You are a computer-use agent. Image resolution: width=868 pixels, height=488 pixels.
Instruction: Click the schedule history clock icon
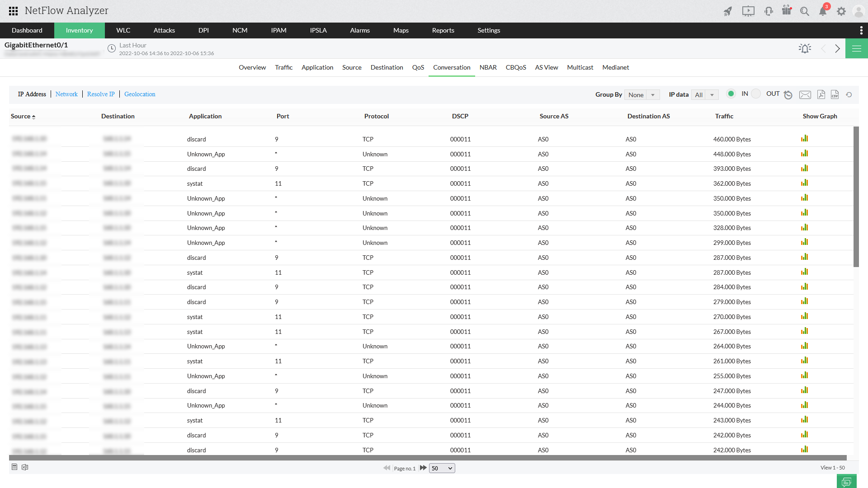pyautogui.click(x=788, y=94)
